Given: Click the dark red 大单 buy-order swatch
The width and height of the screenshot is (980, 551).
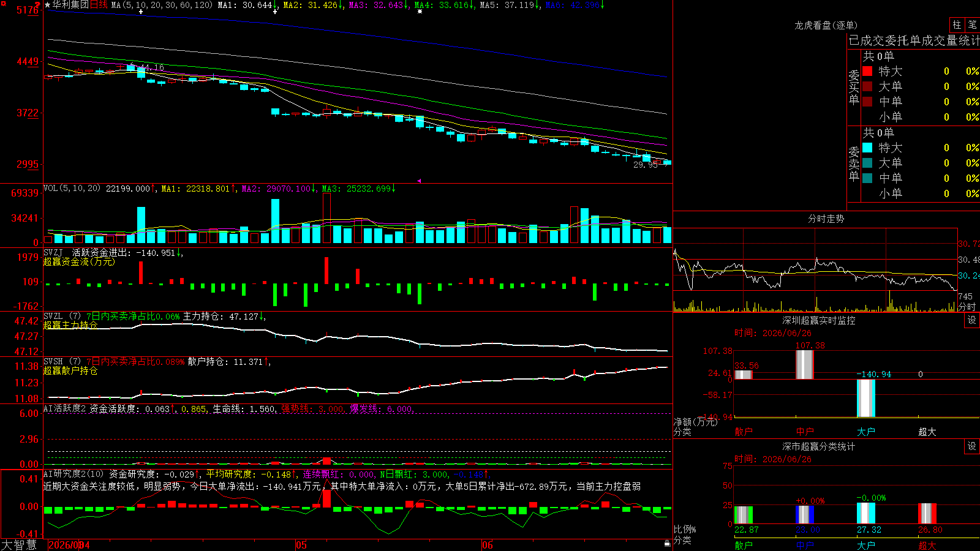Looking at the screenshot, I should 867,86.
